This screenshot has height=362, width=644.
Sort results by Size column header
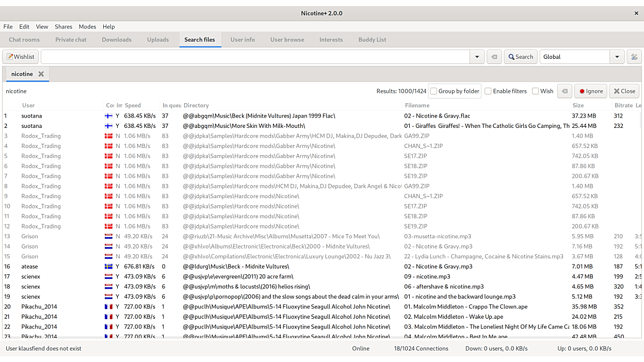click(x=578, y=105)
